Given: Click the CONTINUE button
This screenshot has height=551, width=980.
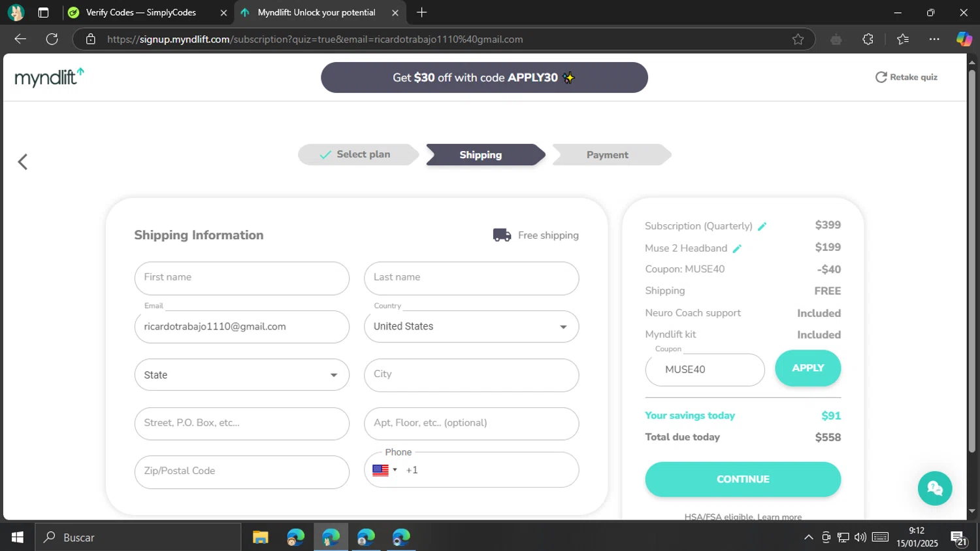Looking at the screenshot, I should [743, 479].
